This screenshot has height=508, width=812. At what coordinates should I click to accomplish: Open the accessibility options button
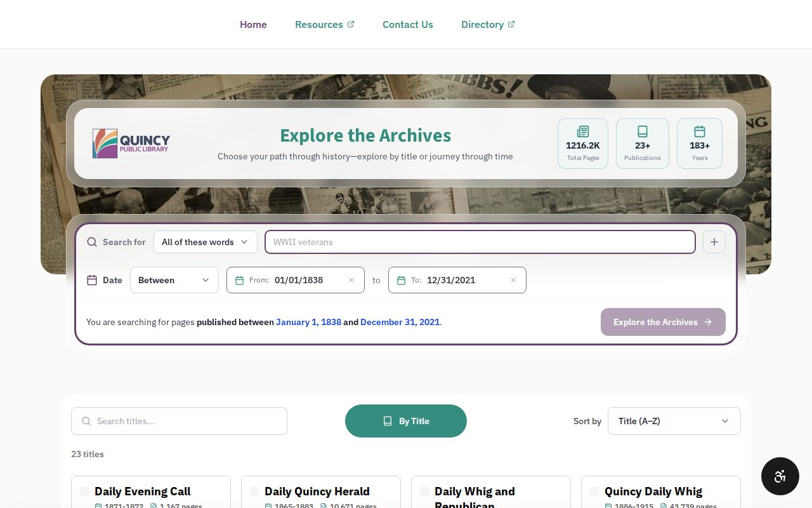click(x=780, y=476)
